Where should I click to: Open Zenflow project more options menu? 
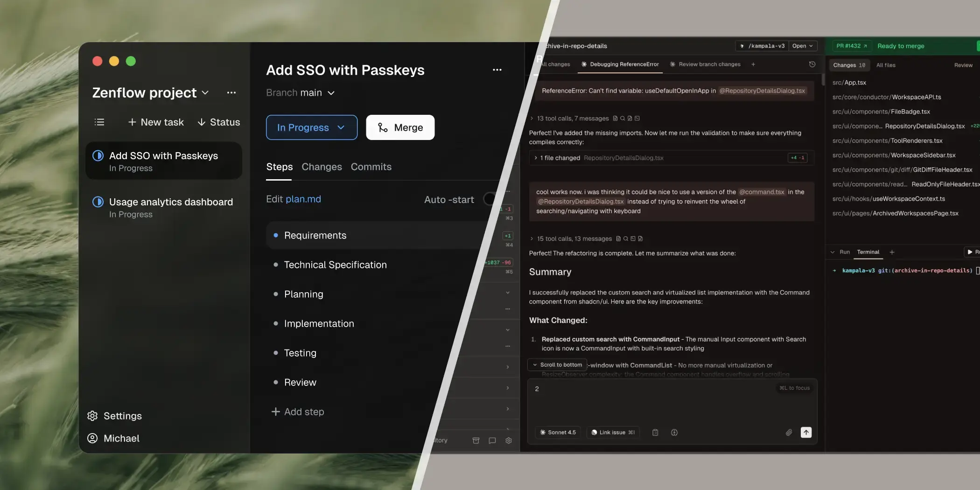pos(231,93)
